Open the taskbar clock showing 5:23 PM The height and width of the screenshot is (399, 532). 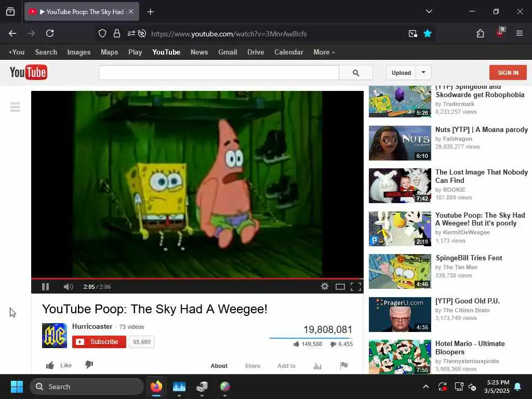(497, 387)
